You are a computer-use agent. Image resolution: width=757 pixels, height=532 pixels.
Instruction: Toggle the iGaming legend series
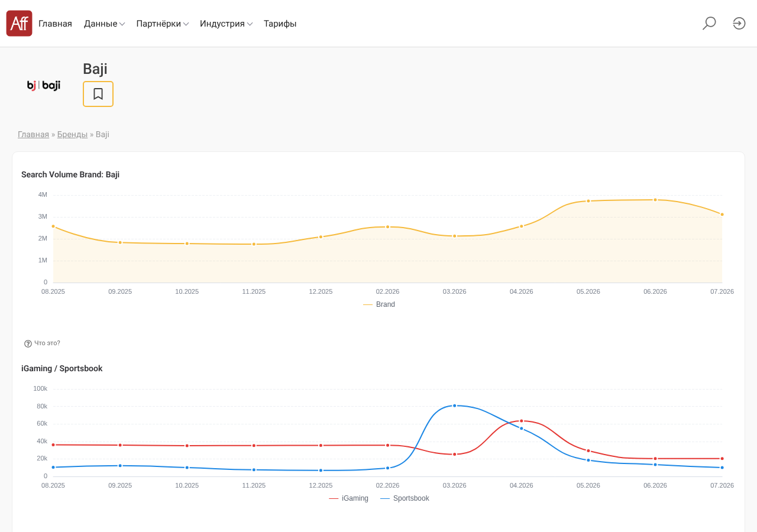(348, 498)
